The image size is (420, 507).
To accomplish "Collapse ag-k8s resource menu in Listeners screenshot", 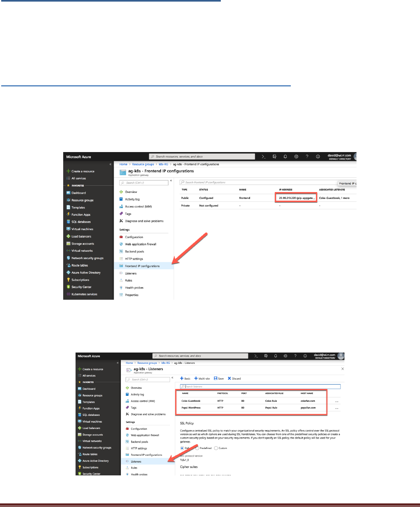I will [172, 378].
